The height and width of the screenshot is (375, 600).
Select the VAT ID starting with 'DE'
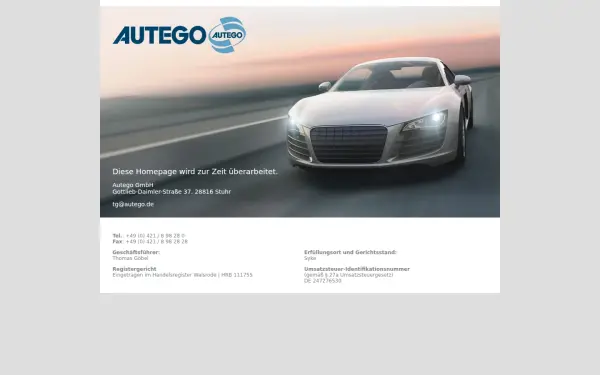[x=323, y=281]
